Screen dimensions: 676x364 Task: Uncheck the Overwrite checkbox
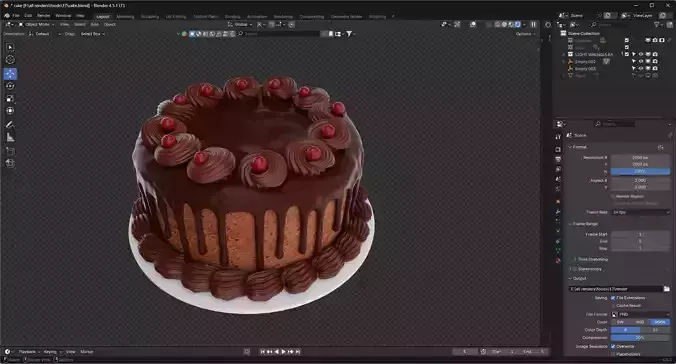[x=613, y=346]
